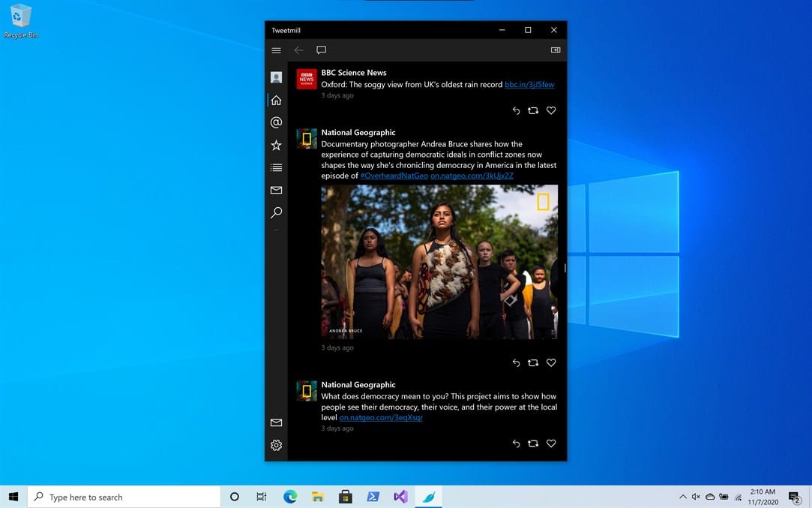Viewport: 812px width, 508px height.
Task: Open the on.natgeo.com/3eqXsqr link
Action: [381, 417]
